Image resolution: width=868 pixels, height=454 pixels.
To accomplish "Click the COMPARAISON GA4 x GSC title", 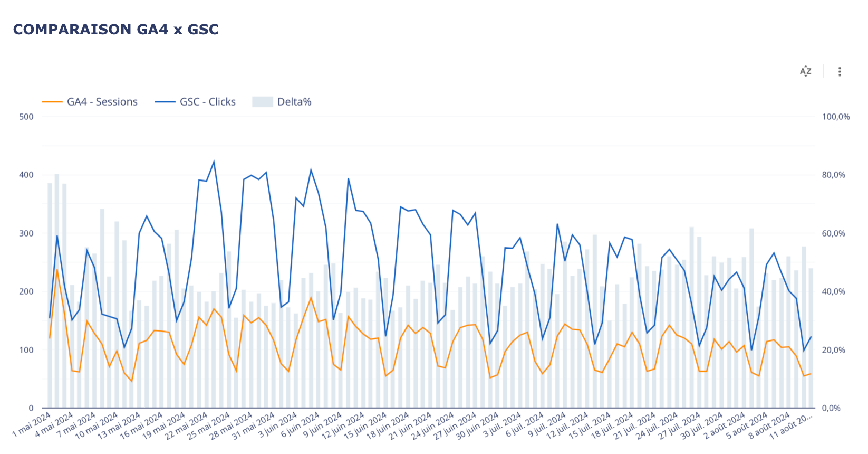I will (x=116, y=29).
